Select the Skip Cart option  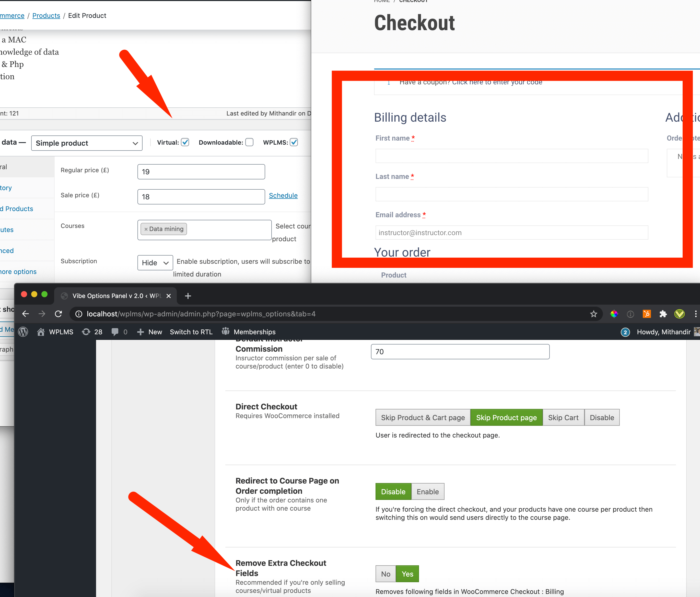click(563, 418)
